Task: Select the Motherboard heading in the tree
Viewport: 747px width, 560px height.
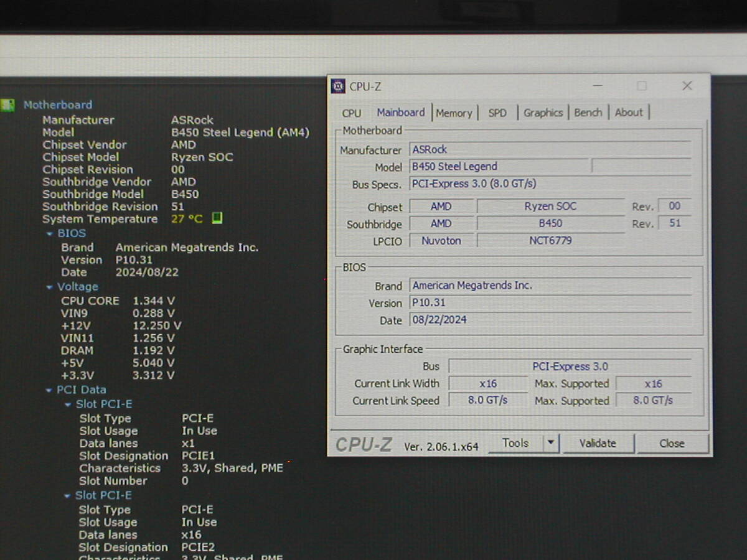Action: click(58, 105)
